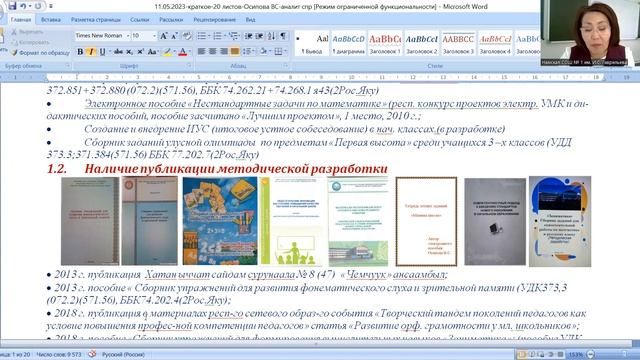
Task: Toggle superscript formatting
Action: point(140,51)
